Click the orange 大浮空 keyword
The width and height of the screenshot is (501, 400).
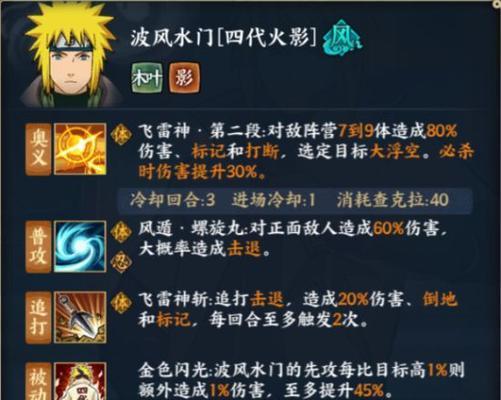pos(395,152)
